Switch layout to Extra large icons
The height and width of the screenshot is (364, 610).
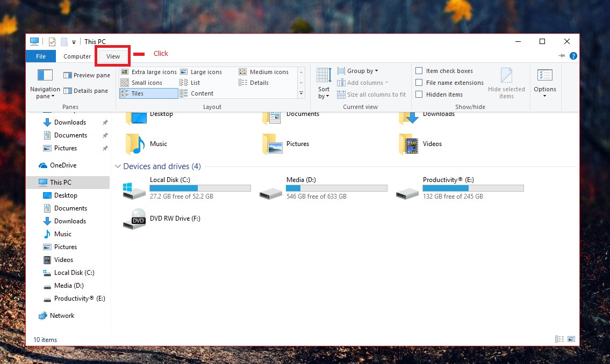[153, 71]
